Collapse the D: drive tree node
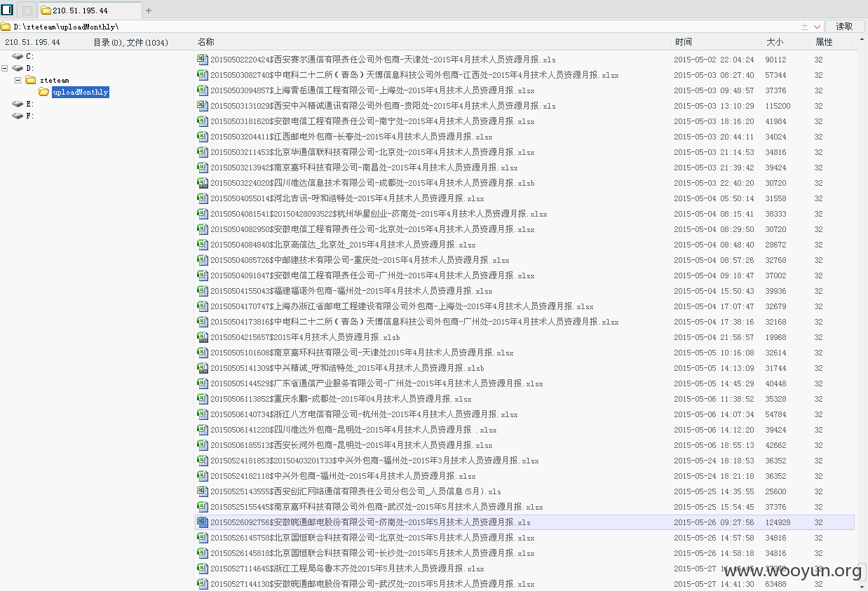Image resolution: width=868 pixels, height=591 pixels. [5, 68]
